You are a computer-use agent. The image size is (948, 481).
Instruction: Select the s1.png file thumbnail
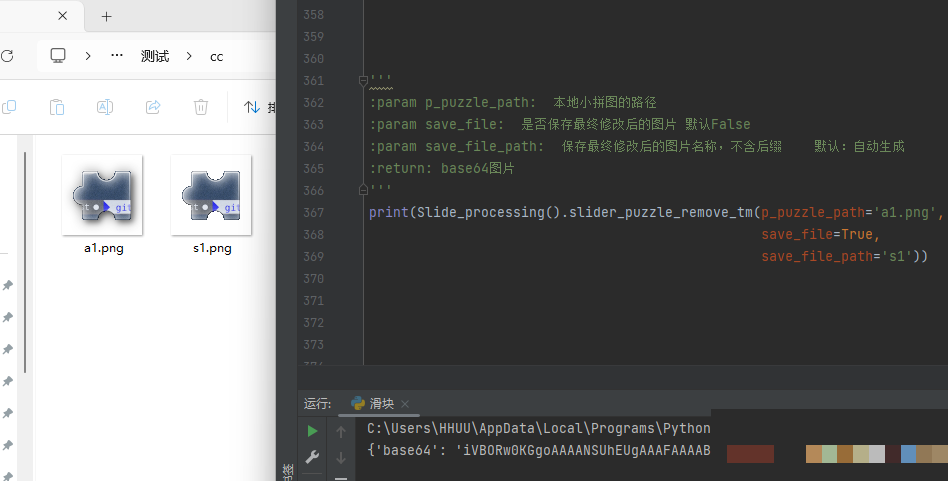211,196
